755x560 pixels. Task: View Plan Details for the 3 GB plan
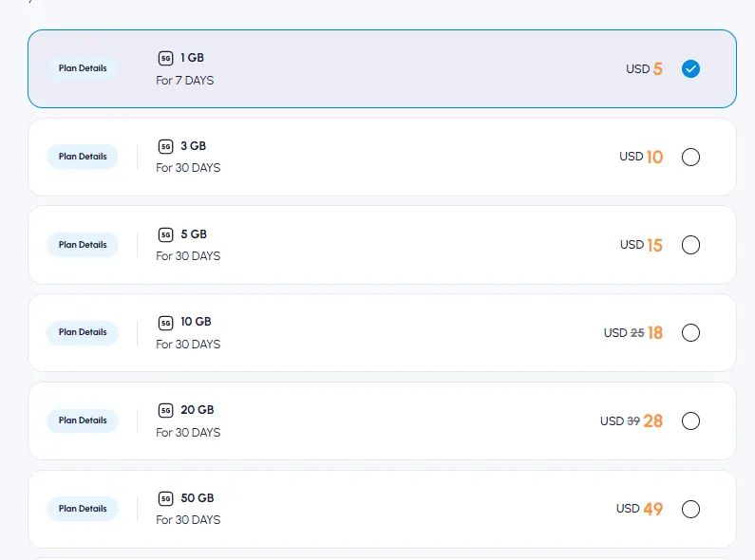coord(83,157)
